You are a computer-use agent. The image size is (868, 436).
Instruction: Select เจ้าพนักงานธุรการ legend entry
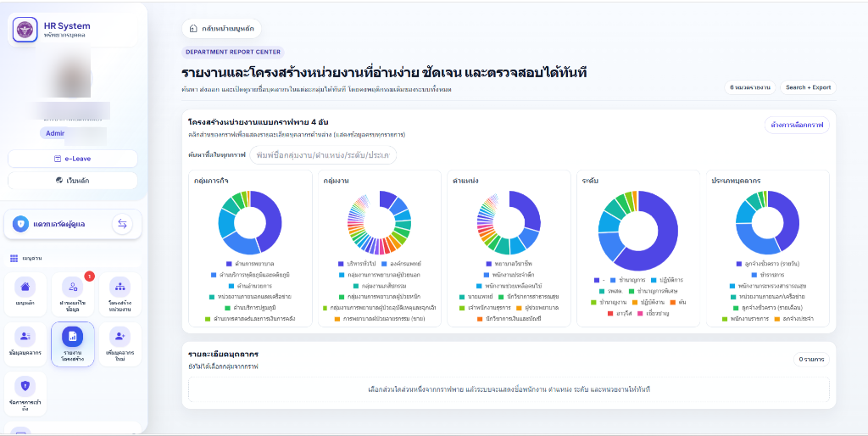(485, 307)
